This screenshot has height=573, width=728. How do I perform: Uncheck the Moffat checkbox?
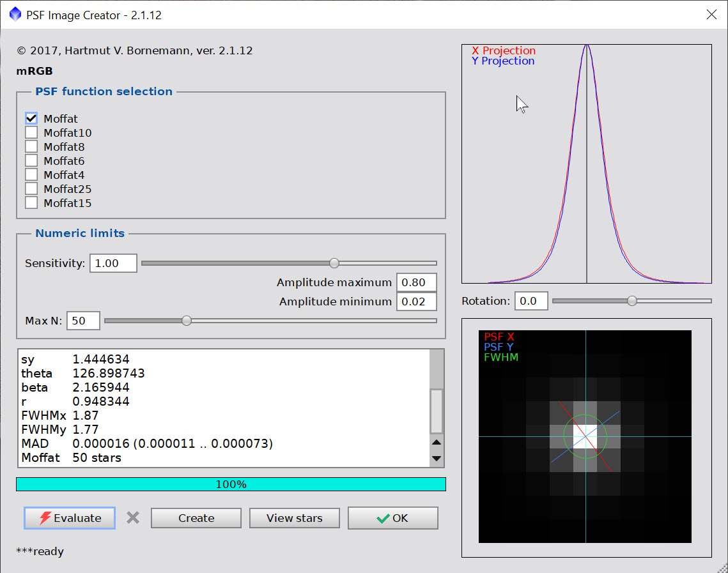point(31,118)
